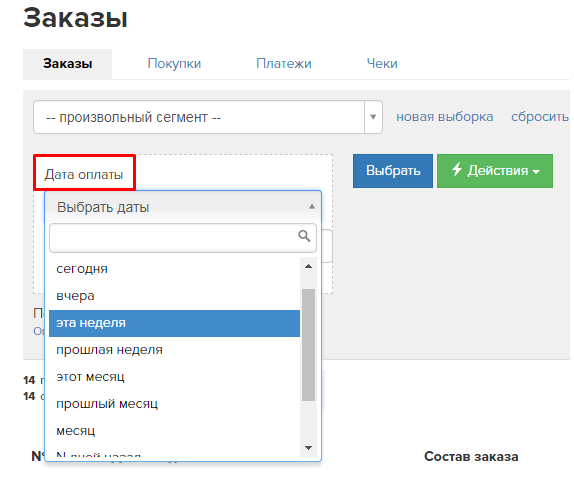Open the Действия button menu
This screenshot has width=574, height=477.
click(x=495, y=171)
